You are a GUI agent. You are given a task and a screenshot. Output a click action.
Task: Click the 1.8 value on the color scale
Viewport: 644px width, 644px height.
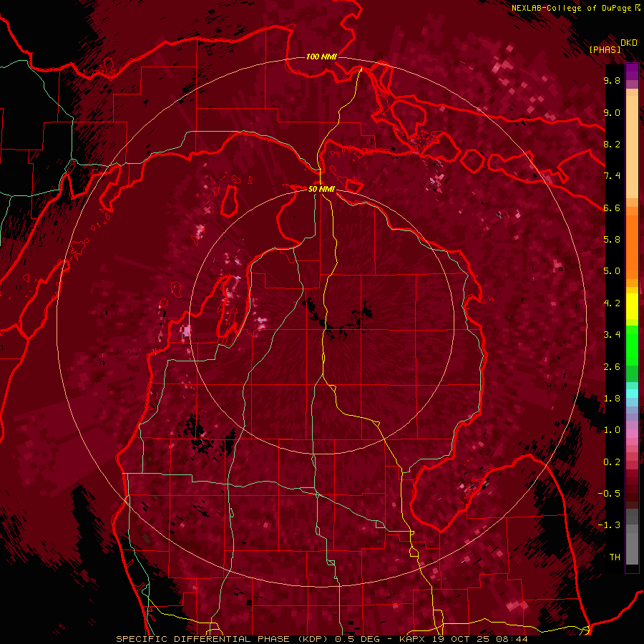[x=612, y=399]
